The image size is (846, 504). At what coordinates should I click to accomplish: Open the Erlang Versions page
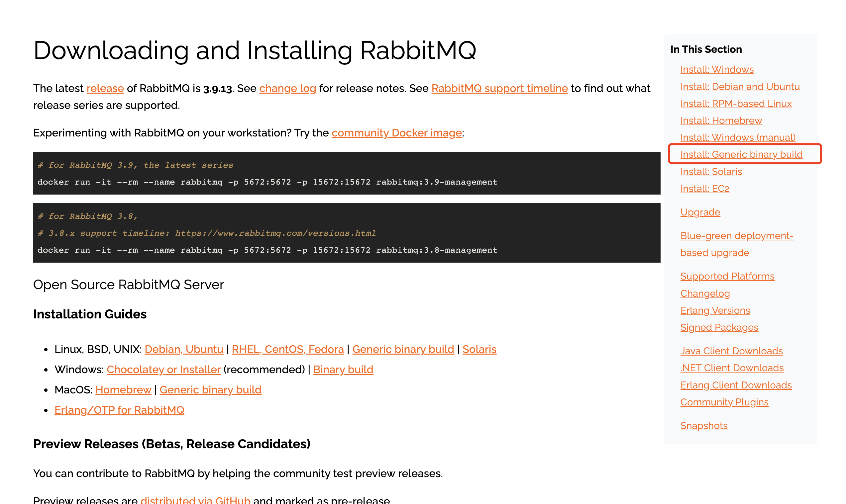coord(715,310)
